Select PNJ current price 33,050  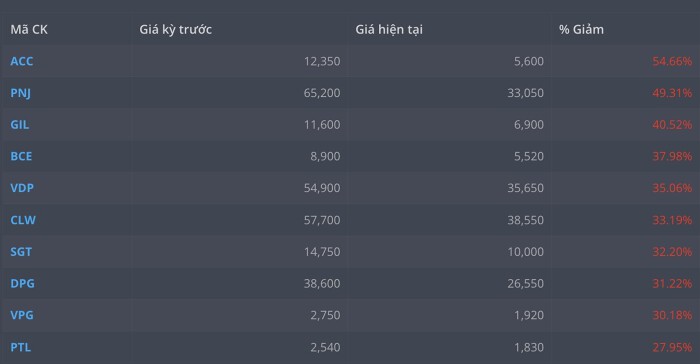(525, 93)
